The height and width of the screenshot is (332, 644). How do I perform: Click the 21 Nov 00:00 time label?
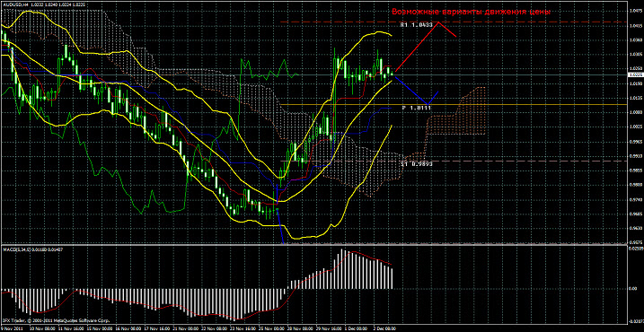click(187, 328)
